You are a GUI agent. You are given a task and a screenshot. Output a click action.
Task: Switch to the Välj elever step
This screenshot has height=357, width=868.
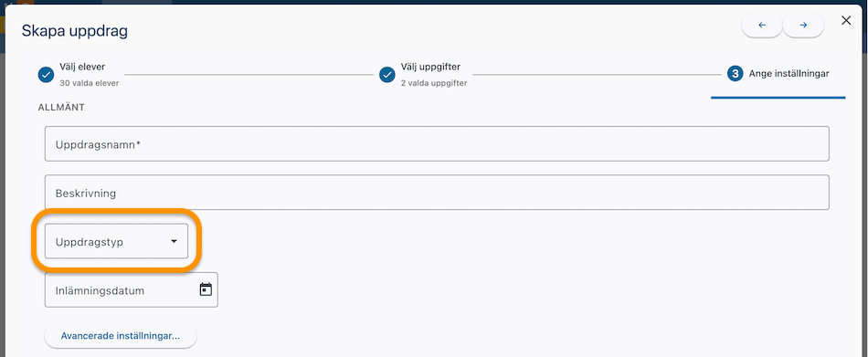82,67
